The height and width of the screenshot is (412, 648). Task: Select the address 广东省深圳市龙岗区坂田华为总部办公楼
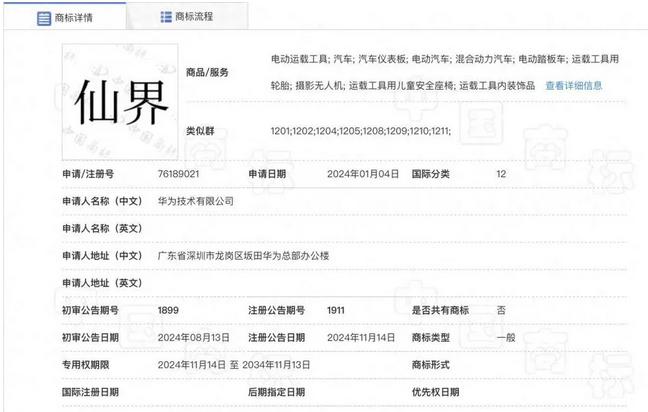tap(243, 256)
